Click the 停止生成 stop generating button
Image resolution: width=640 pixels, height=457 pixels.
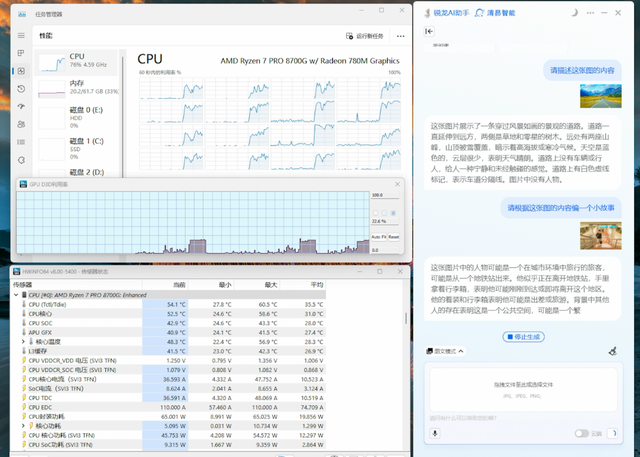pyautogui.click(x=524, y=337)
